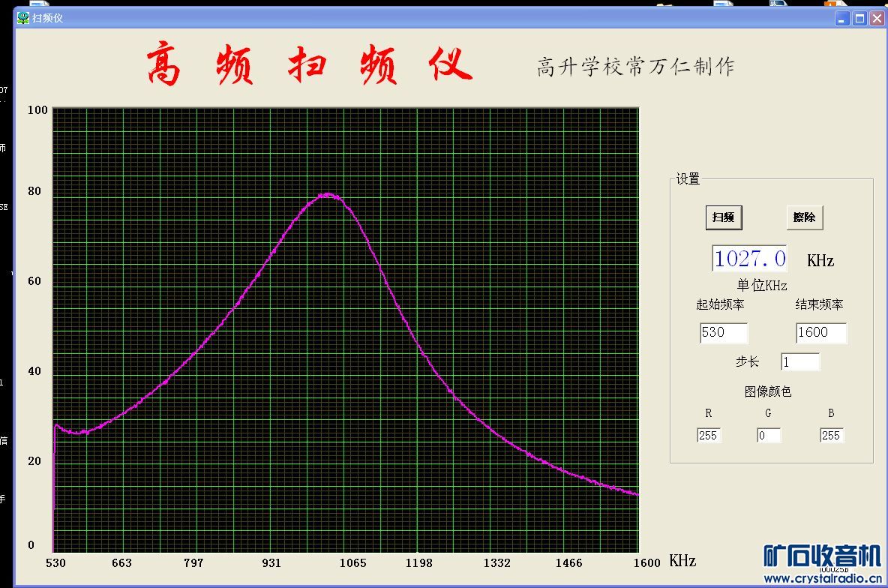Close the 扫频仪 window

[x=877, y=19]
